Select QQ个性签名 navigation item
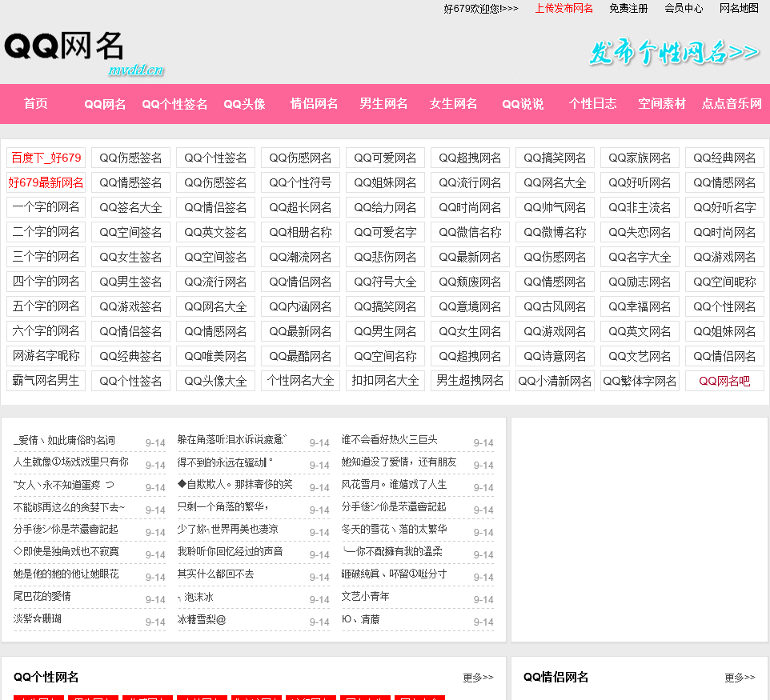 point(174,103)
